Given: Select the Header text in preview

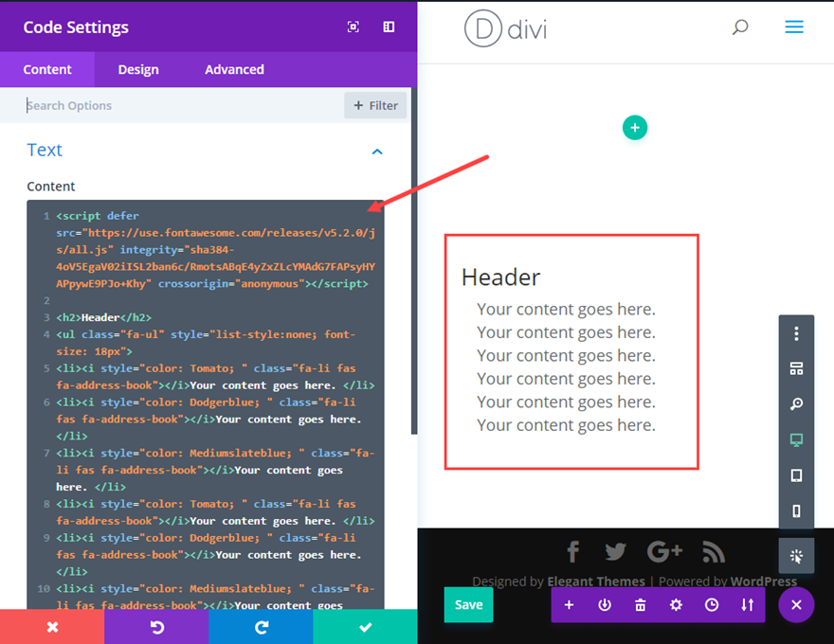Looking at the screenshot, I should point(500,277).
